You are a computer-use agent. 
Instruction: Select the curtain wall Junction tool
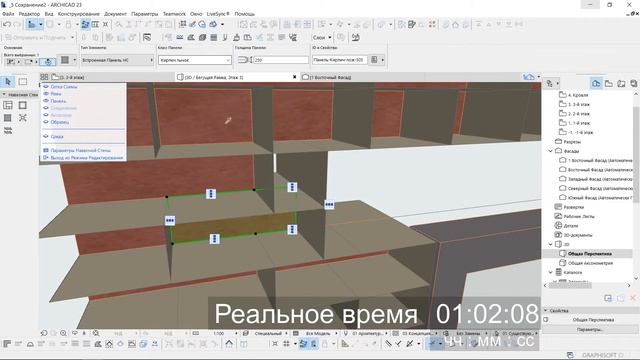[22, 118]
